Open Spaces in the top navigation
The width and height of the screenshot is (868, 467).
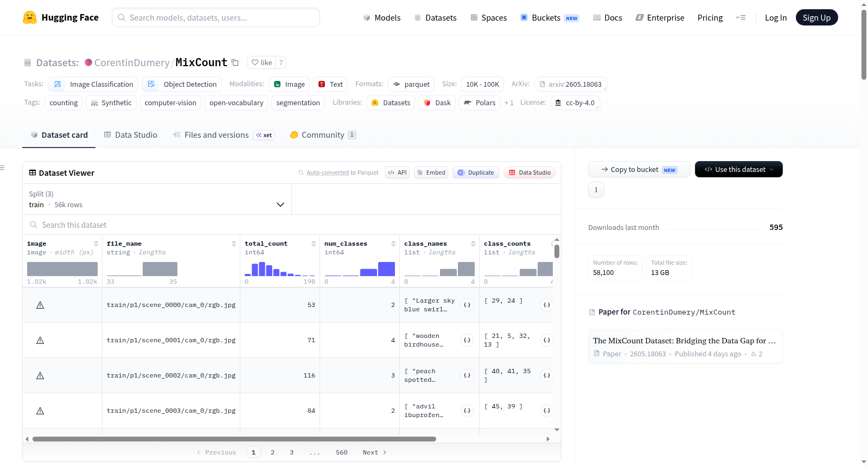click(x=489, y=18)
